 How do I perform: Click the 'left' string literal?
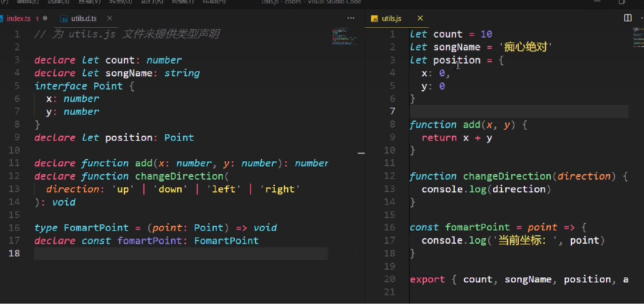(223, 189)
